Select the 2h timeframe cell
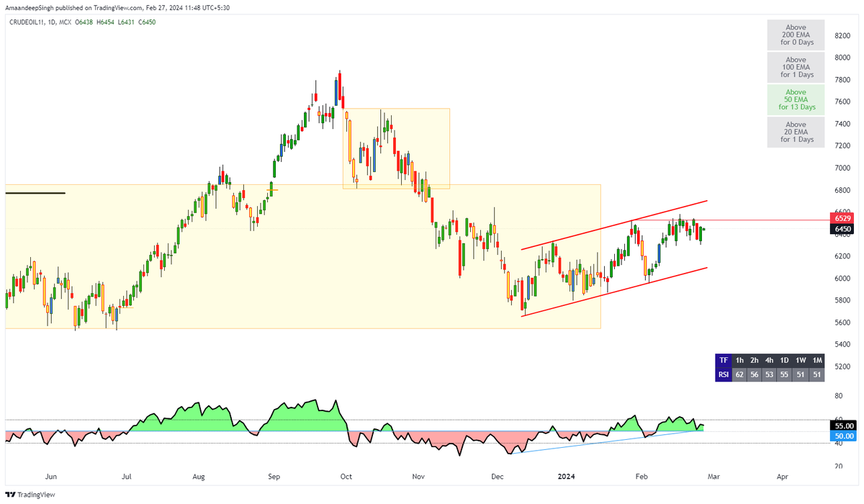 tap(755, 360)
